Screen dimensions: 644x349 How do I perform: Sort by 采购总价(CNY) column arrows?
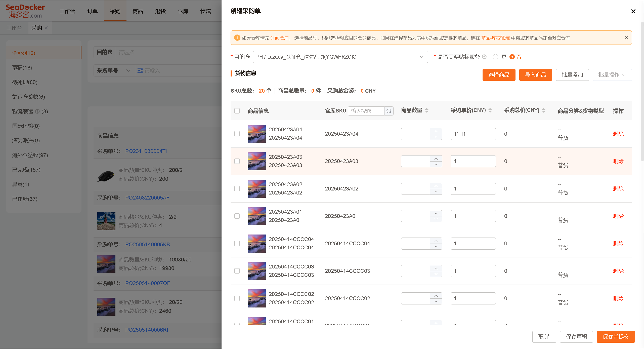544,110
